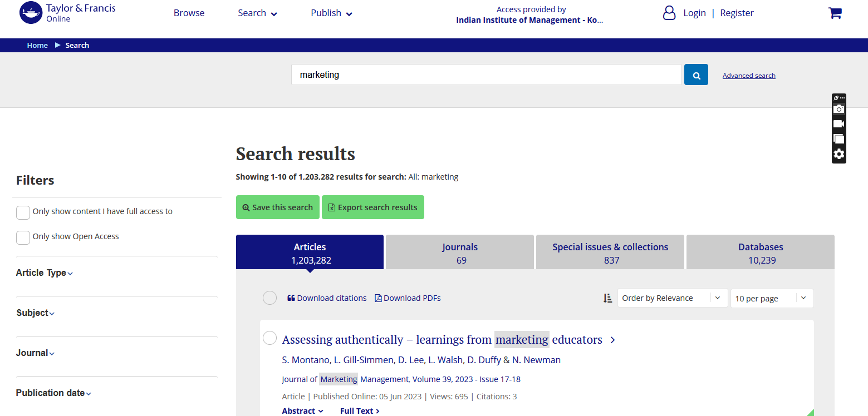This screenshot has width=868, height=416.
Task: Expand the Publication date filter
Action: coord(53,393)
